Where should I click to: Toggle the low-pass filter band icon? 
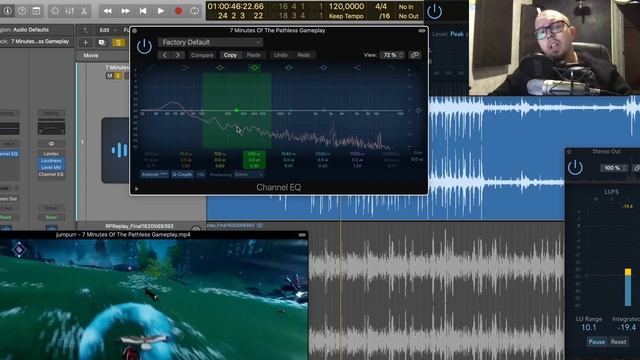pos(392,67)
